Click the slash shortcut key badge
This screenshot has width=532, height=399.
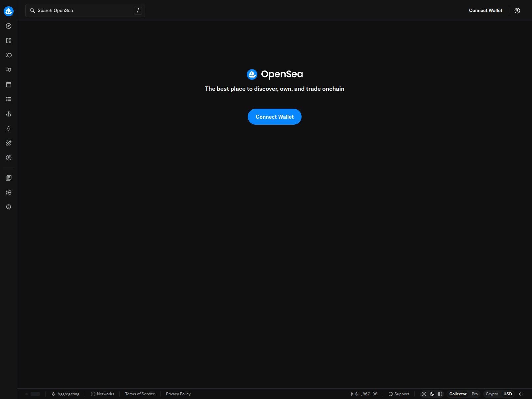pos(138,11)
